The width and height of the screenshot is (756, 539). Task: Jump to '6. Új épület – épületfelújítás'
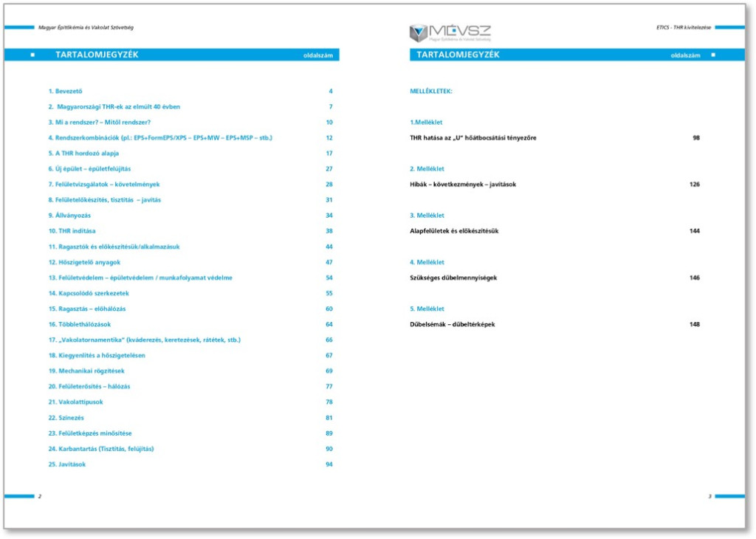(x=89, y=169)
